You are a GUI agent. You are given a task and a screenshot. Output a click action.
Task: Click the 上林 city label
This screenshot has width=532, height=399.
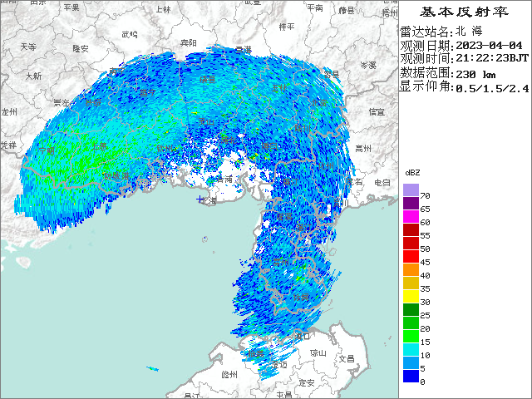tap(164, 9)
